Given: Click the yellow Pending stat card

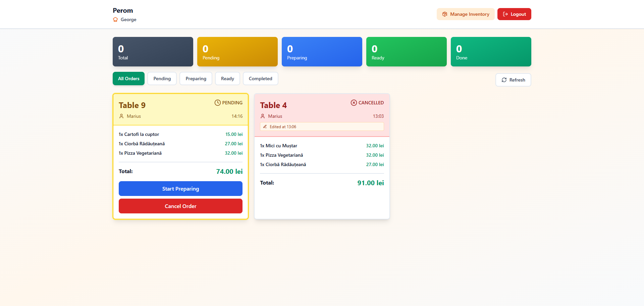Looking at the screenshot, I should click(237, 52).
